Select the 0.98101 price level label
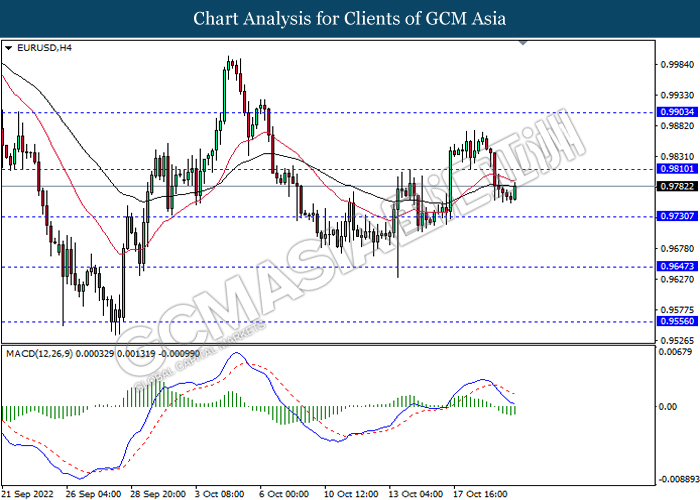 point(677,169)
